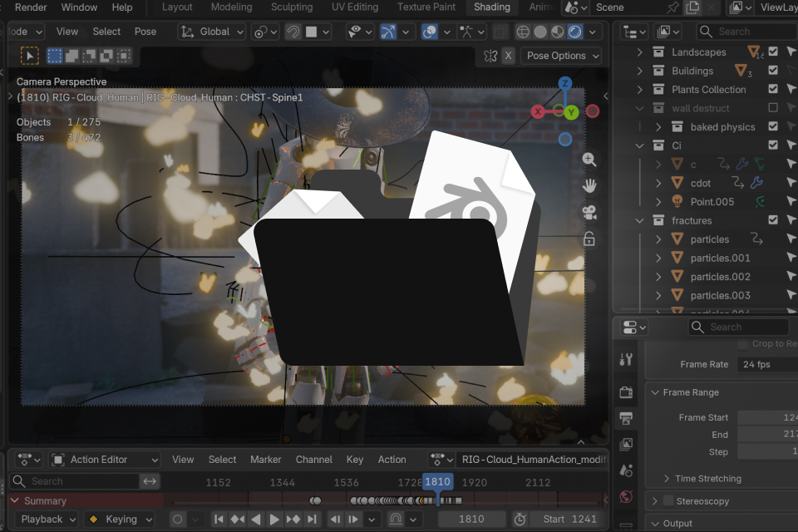Zoom the viewport with the magnifier icon
This screenshot has height=532, width=798.
pyautogui.click(x=589, y=160)
